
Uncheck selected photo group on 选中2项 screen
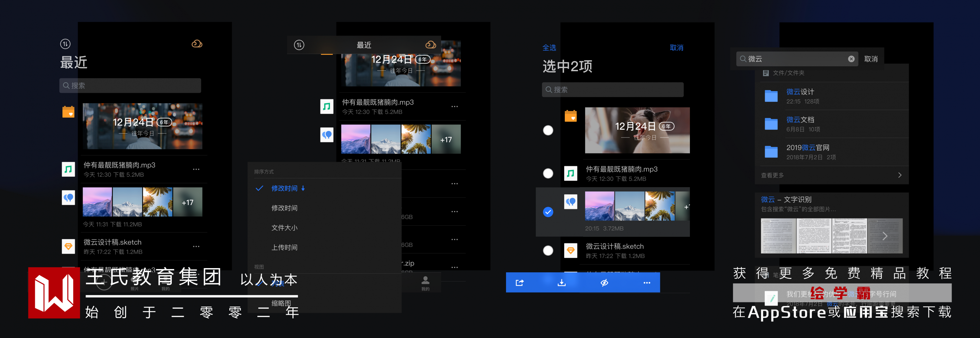point(548,212)
